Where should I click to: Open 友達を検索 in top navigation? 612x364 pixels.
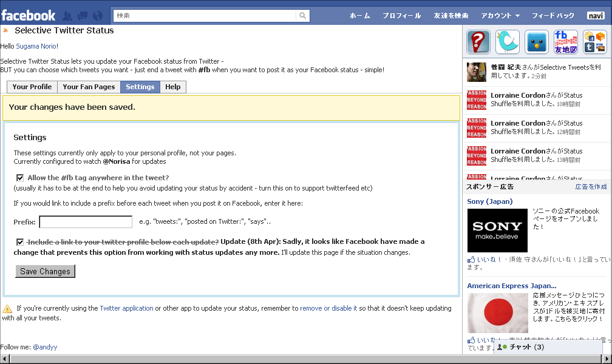point(450,16)
